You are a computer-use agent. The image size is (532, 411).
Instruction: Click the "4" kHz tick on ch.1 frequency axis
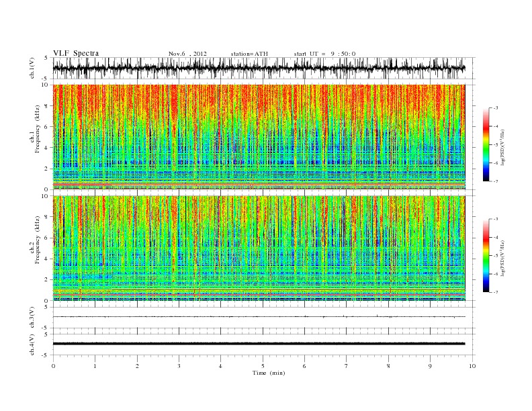[x=46, y=148]
